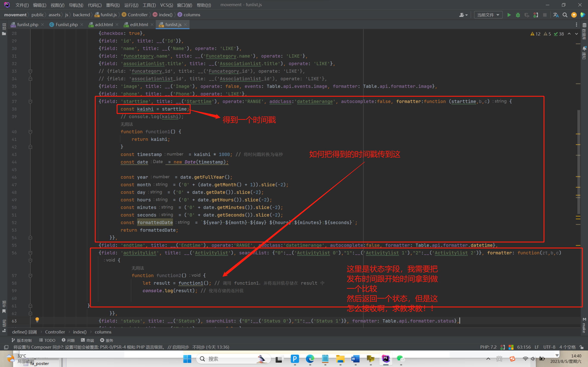Toggle fold marker at line 57
The width and height of the screenshot is (588, 367).
pos(30,276)
